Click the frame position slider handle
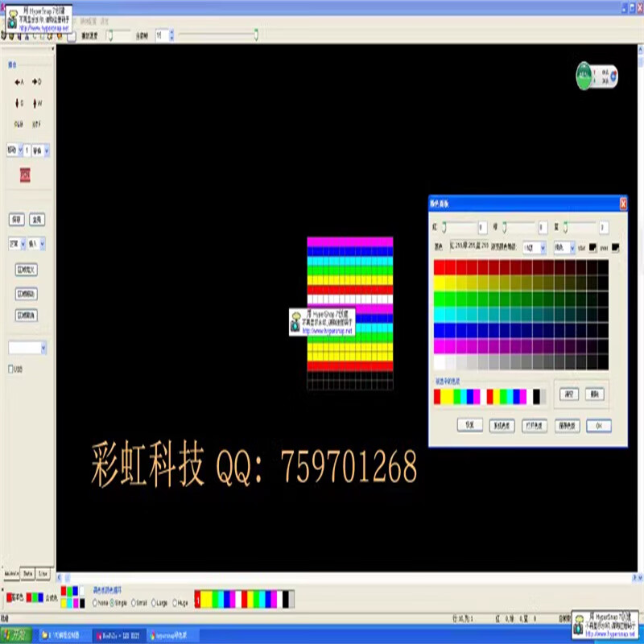Viewport: 644px width, 644px height. [x=256, y=35]
